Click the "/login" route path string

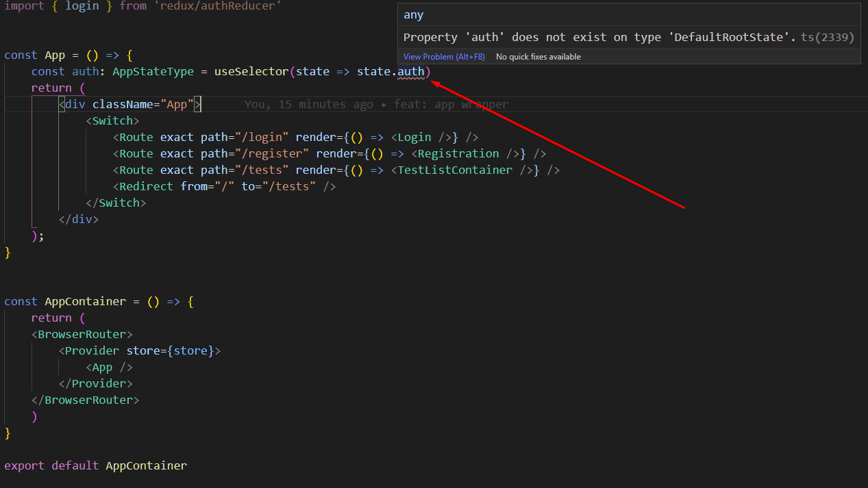262,138
